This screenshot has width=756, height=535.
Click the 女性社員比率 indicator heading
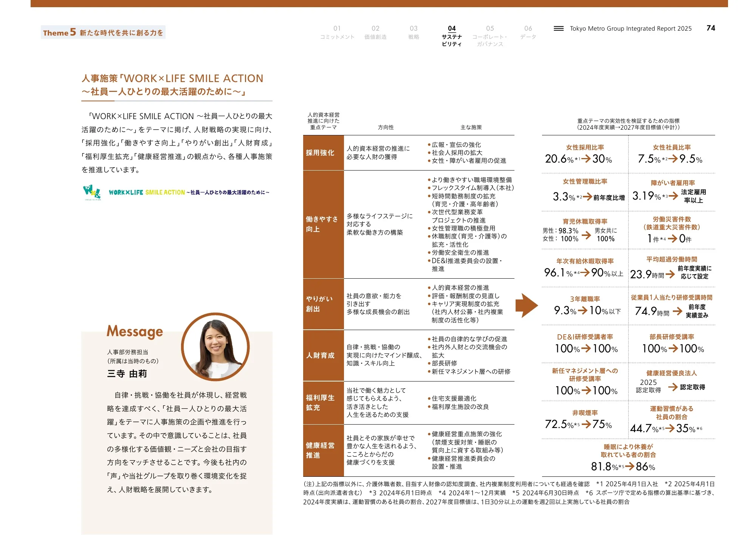672,147
